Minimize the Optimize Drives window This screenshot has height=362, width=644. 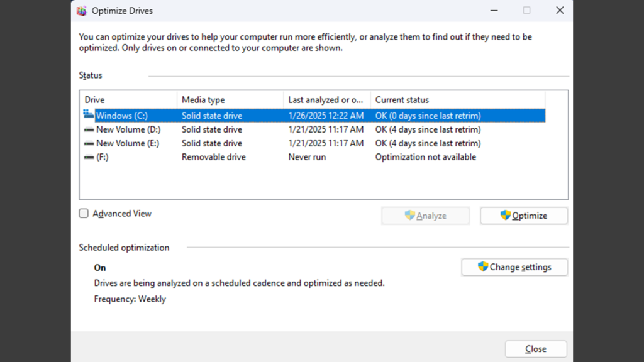coord(494,11)
